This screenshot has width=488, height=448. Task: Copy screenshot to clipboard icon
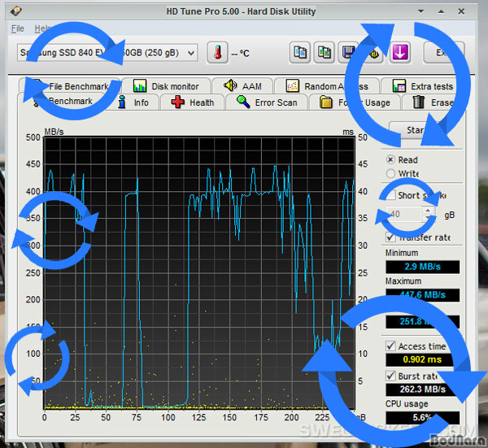click(x=324, y=53)
